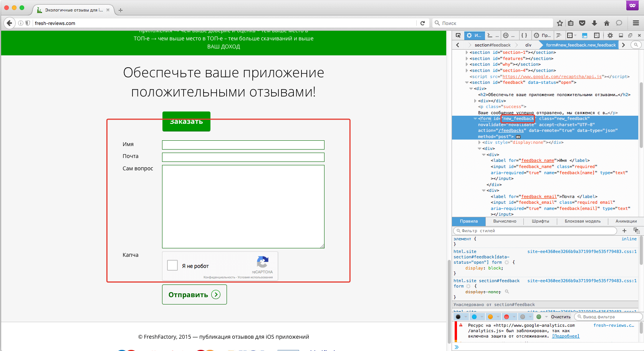Clear console with 'Очистить' button
The width and height of the screenshot is (644, 351).
pos(561,317)
